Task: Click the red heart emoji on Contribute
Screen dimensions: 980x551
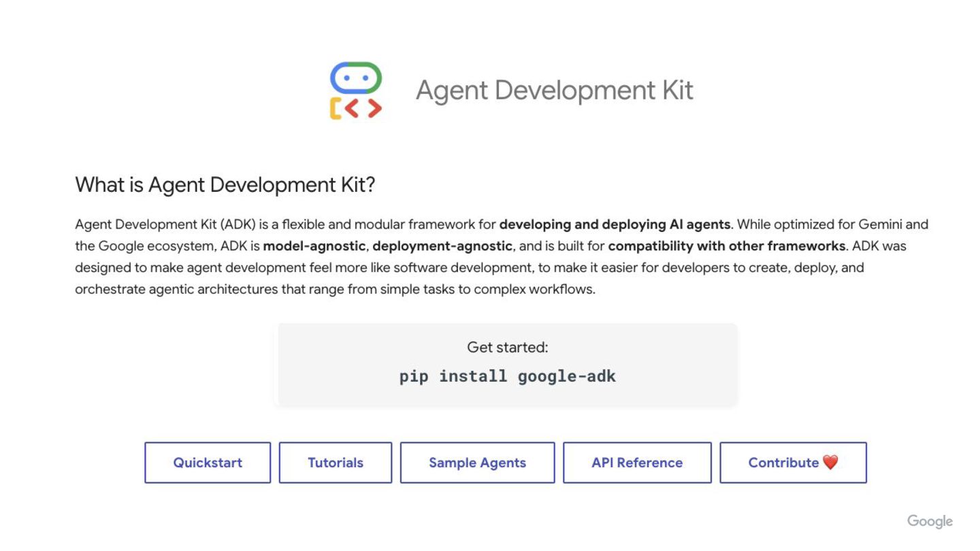Action: pos(830,463)
